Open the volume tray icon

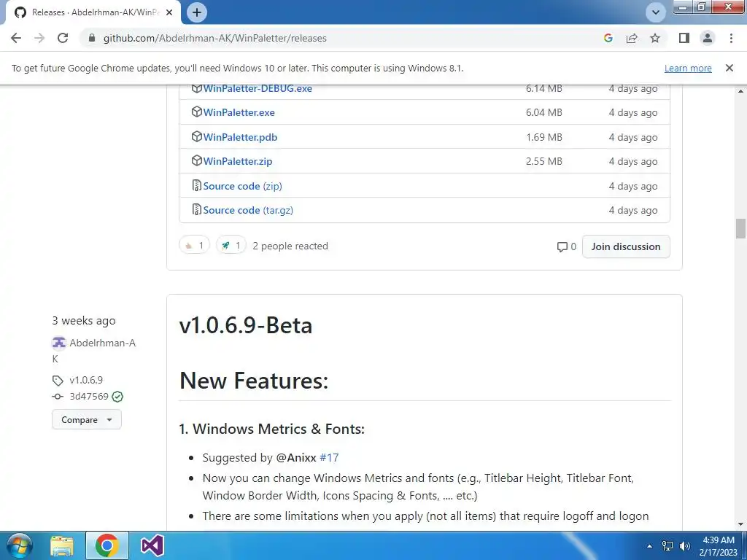[685, 546]
